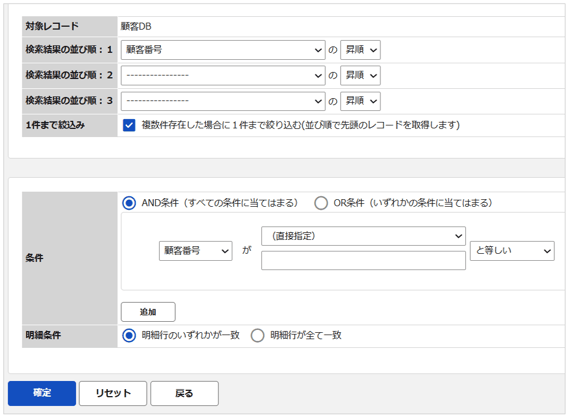Click the 1件まで絞込み row label
This screenshot has width=570, height=417.
point(55,125)
